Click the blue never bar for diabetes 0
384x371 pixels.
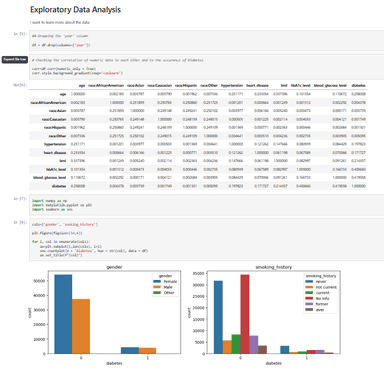pyautogui.click(x=218, y=317)
